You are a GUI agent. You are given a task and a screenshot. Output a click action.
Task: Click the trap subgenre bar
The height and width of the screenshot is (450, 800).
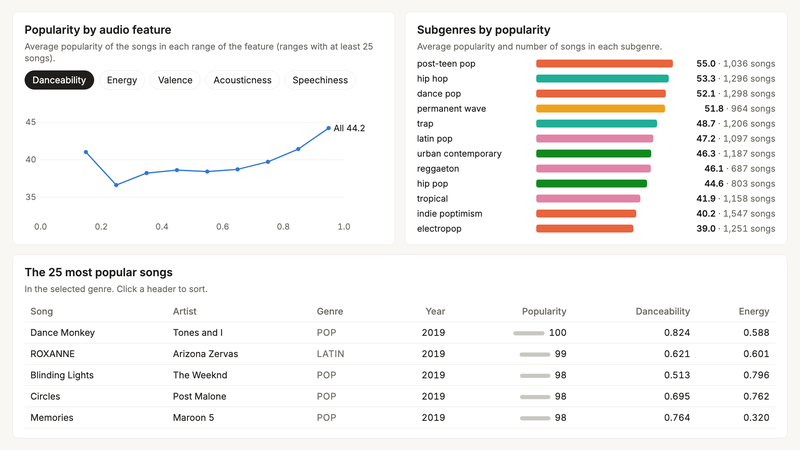click(596, 123)
